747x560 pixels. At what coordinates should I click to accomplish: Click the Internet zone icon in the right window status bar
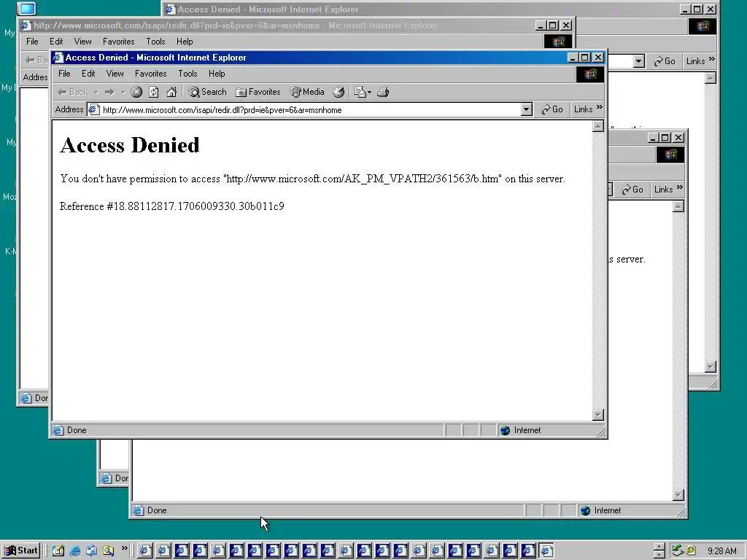(x=586, y=510)
